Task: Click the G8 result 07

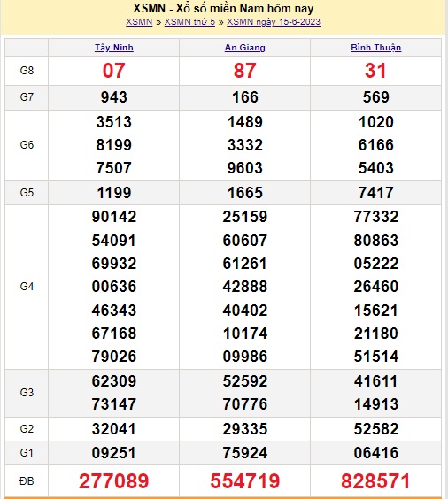Action: tap(113, 71)
